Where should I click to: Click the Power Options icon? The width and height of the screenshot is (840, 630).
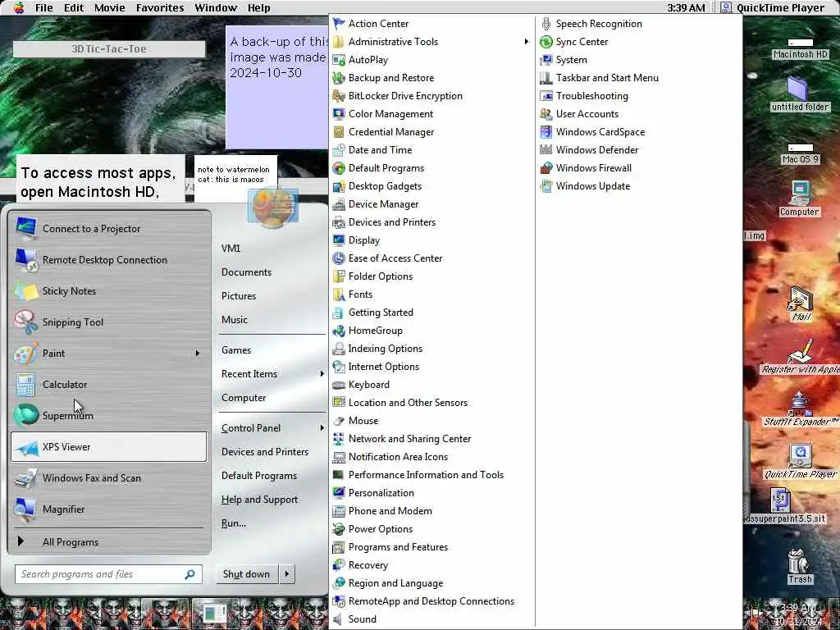(x=339, y=529)
